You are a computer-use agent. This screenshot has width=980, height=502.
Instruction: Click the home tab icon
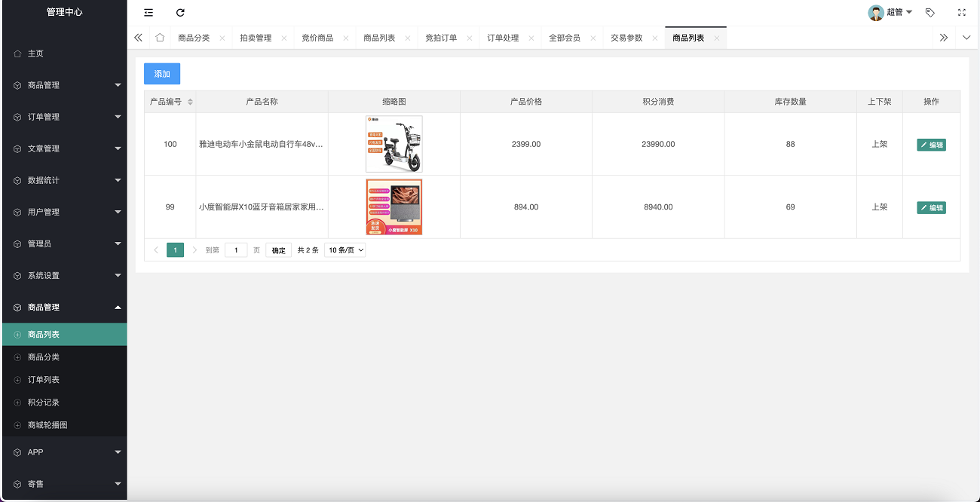coord(160,38)
